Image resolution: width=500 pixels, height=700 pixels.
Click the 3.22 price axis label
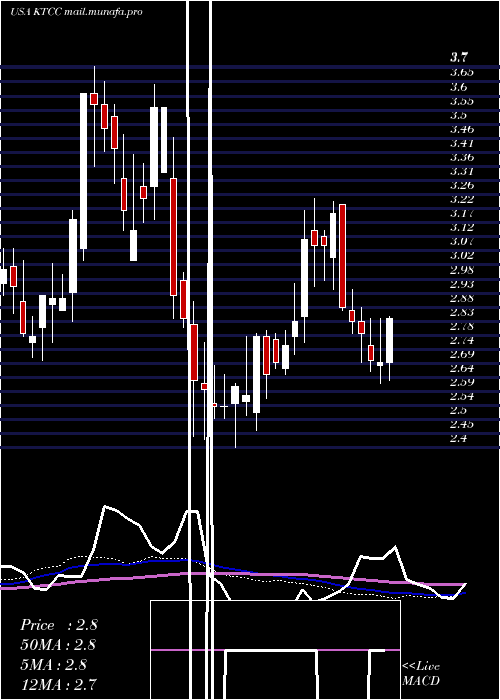point(462,199)
